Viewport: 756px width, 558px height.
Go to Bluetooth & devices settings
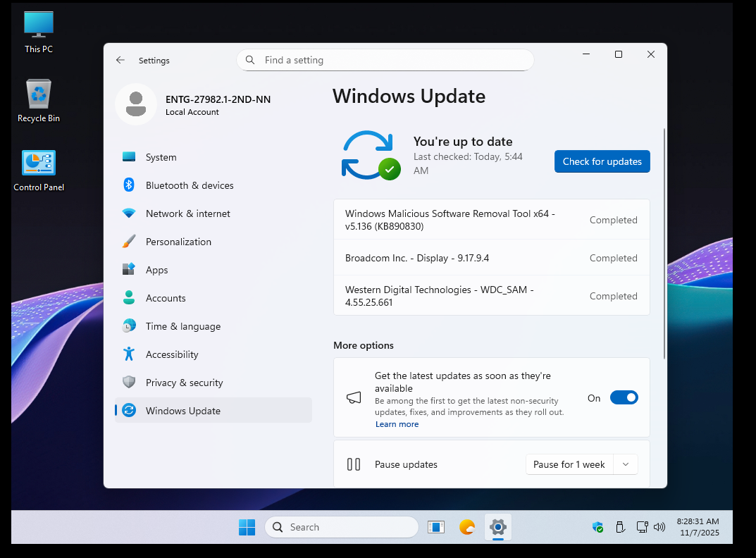213,185
